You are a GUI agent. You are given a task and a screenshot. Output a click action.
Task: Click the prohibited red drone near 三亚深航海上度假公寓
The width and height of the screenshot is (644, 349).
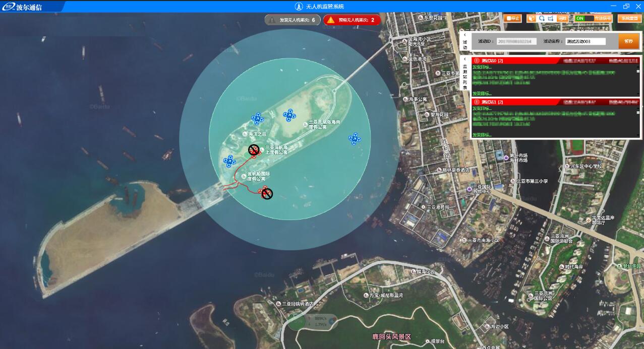[x=254, y=150]
